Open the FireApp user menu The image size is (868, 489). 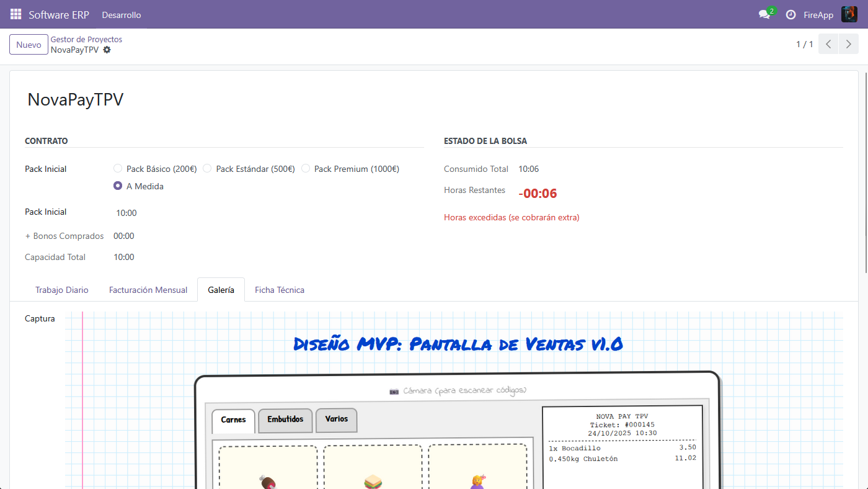point(818,15)
